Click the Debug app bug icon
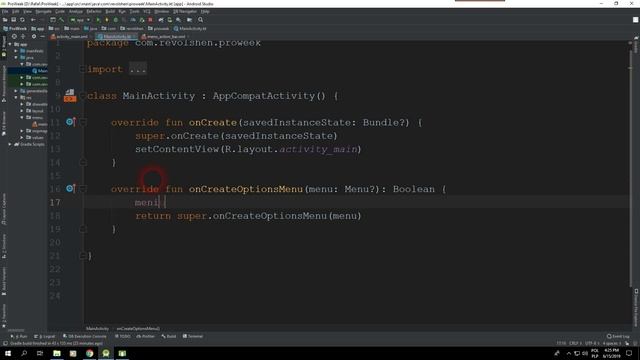This screenshot has width=640, height=360. tap(116, 20)
